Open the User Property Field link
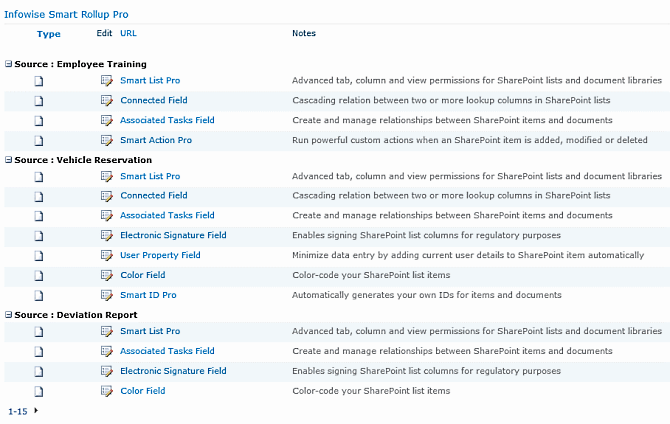This screenshot has height=424, width=670. [x=160, y=255]
